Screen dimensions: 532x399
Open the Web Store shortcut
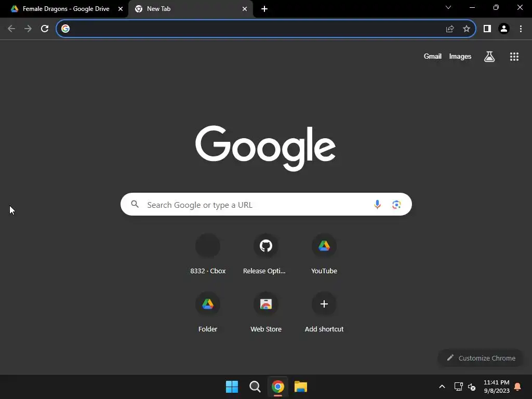(266, 312)
